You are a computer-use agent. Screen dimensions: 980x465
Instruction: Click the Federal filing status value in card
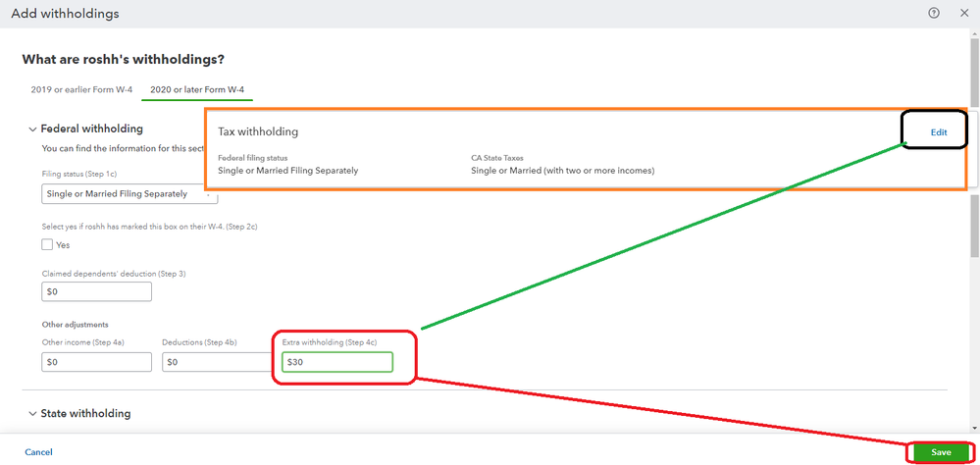[287, 171]
